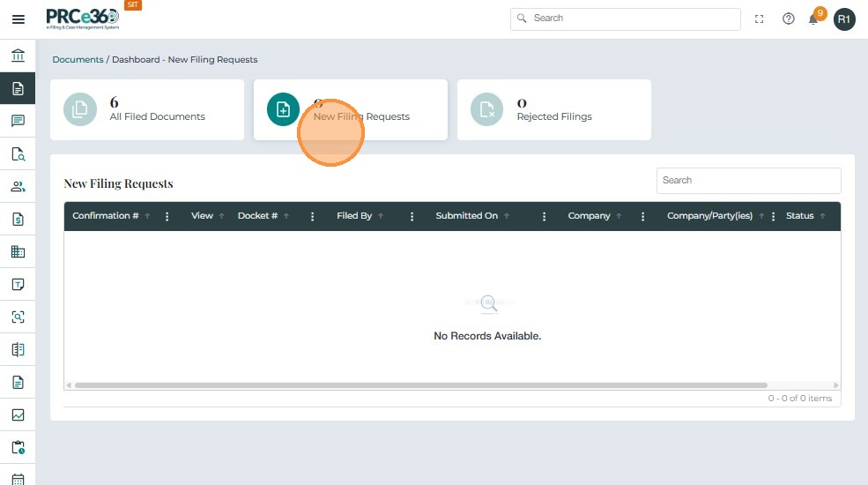The width and height of the screenshot is (868, 485).
Task: Open the help question mark icon
Action: pos(789,19)
